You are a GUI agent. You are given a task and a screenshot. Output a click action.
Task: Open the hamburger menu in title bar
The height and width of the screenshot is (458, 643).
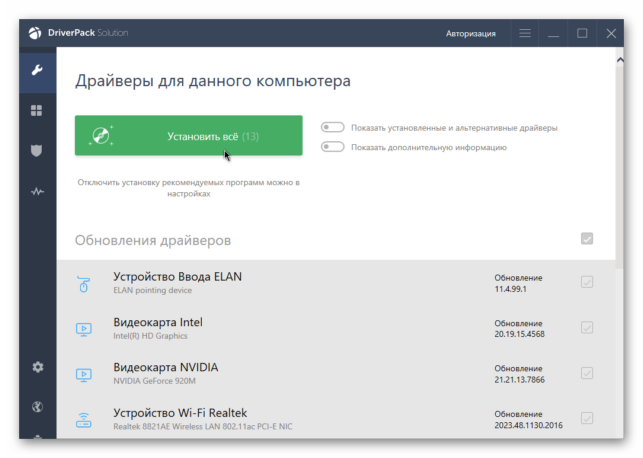click(x=525, y=33)
